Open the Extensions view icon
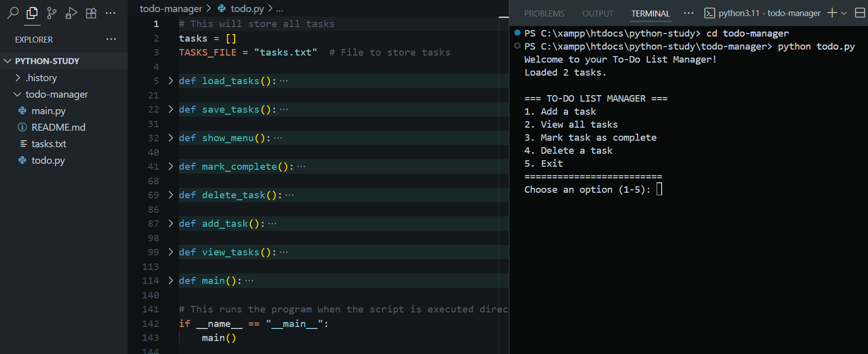Image resolution: width=868 pixels, height=354 pixels. (x=91, y=13)
